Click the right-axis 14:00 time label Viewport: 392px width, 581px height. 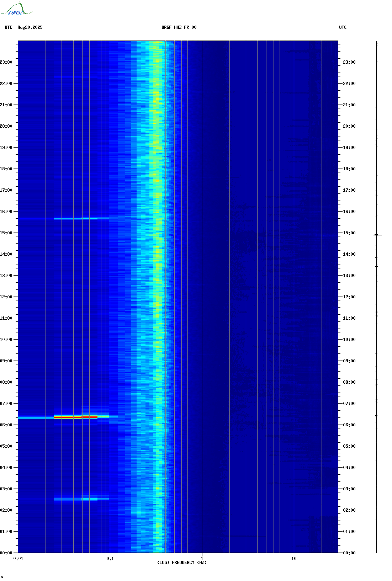(x=349, y=254)
